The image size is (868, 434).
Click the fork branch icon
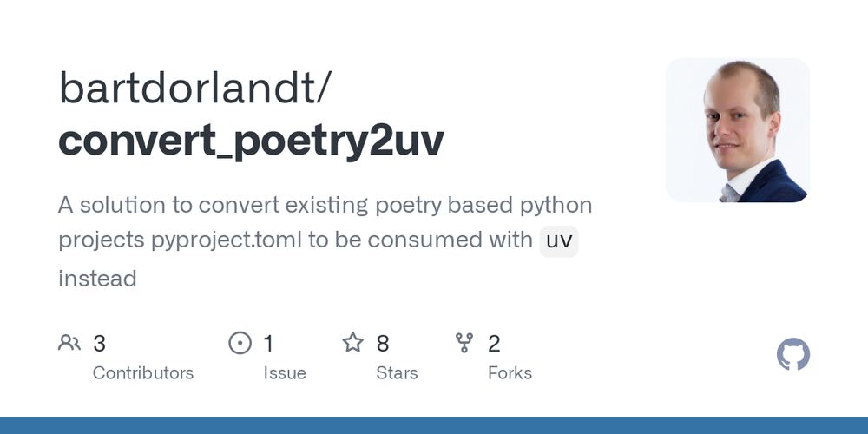coord(465,343)
